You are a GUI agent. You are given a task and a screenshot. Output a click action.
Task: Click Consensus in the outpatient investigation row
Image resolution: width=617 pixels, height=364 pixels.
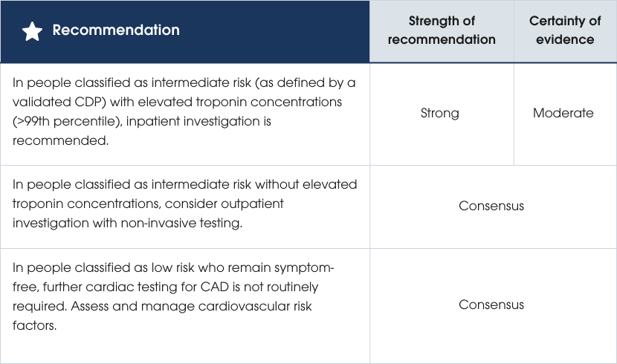(491, 206)
